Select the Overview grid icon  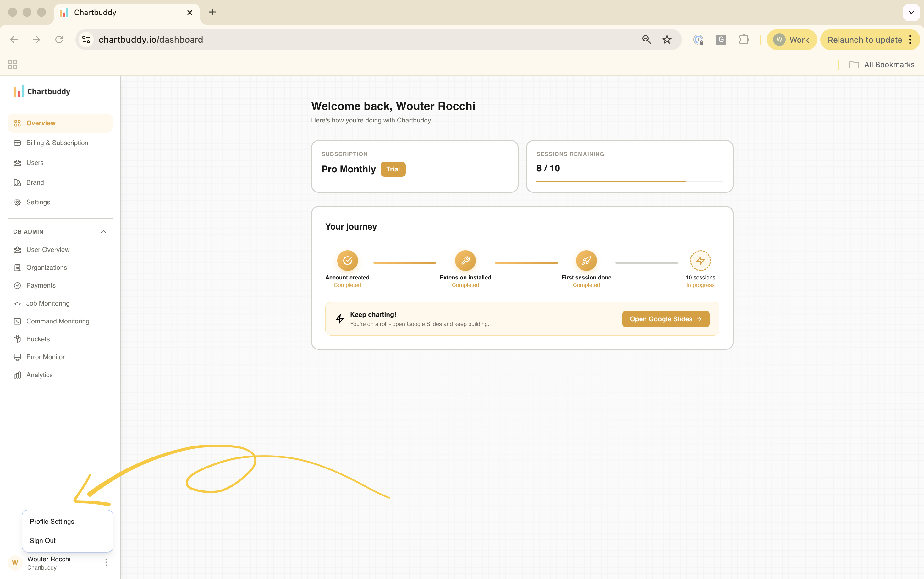pyautogui.click(x=18, y=123)
